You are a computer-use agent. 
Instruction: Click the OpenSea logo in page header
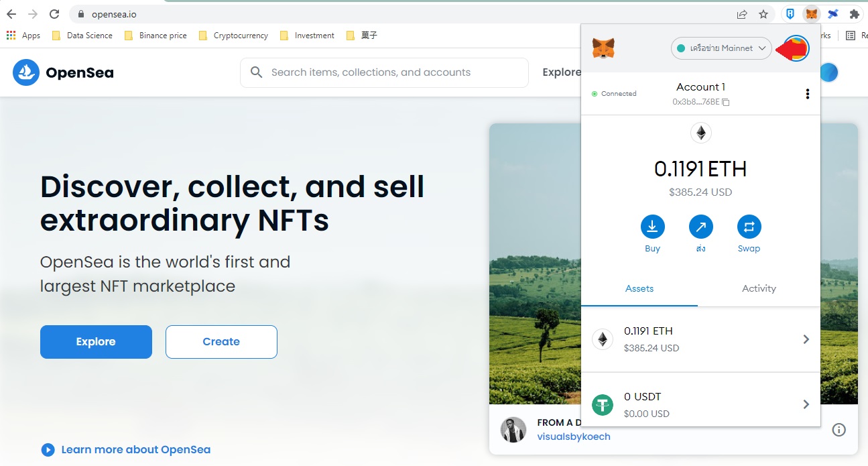[x=63, y=72]
